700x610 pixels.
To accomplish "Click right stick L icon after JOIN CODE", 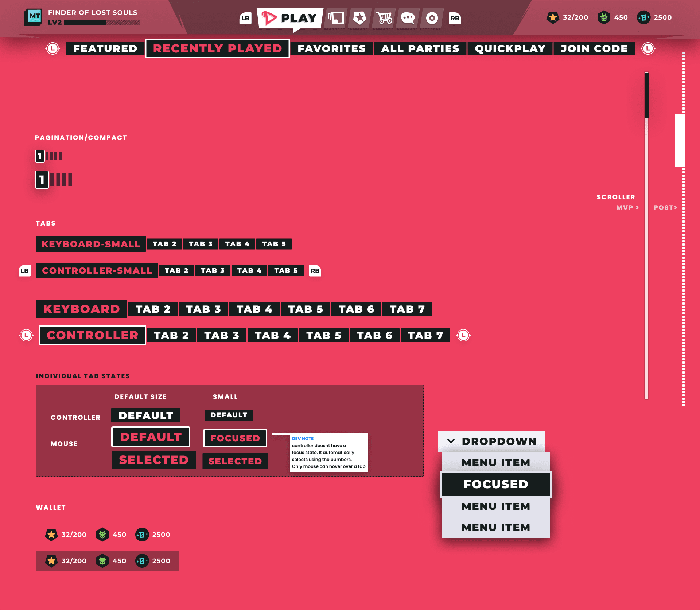I will (648, 48).
